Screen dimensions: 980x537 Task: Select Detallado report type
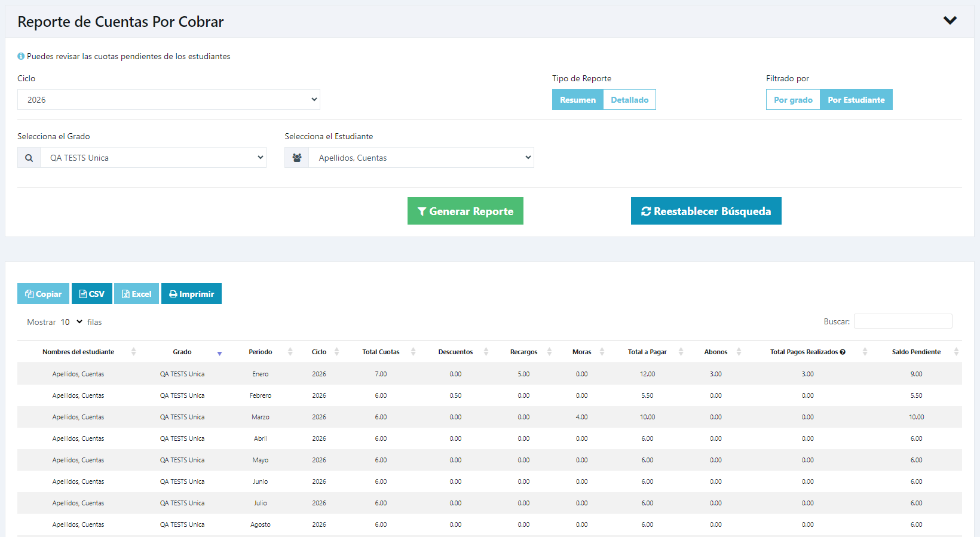pyautogui.click(x=630, y=100)
